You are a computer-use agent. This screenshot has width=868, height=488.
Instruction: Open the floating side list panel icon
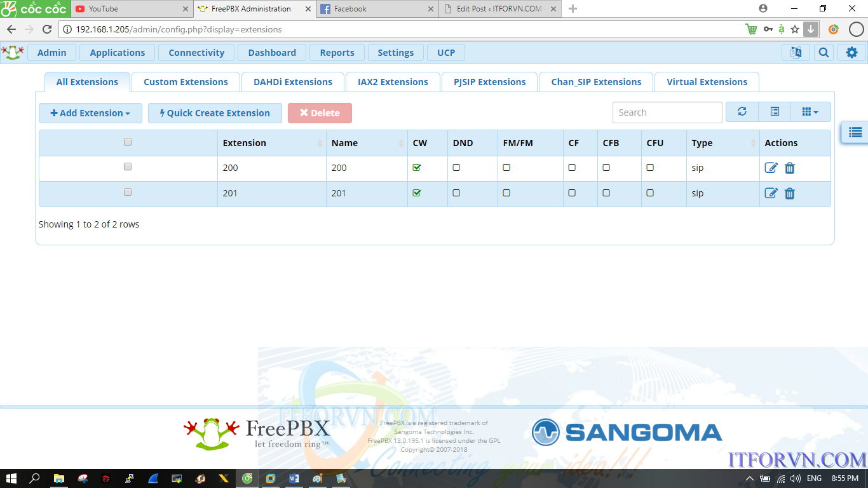tap(855, 132)
